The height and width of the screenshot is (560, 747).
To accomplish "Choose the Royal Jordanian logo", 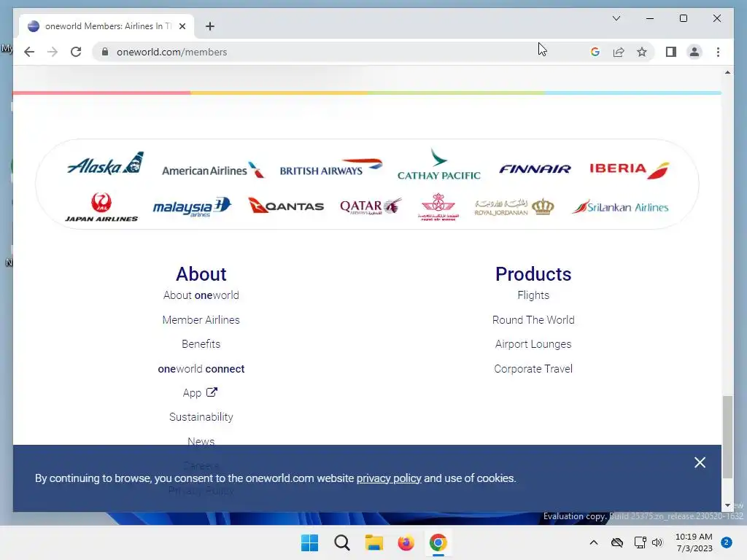I will [x=514, y=207].
